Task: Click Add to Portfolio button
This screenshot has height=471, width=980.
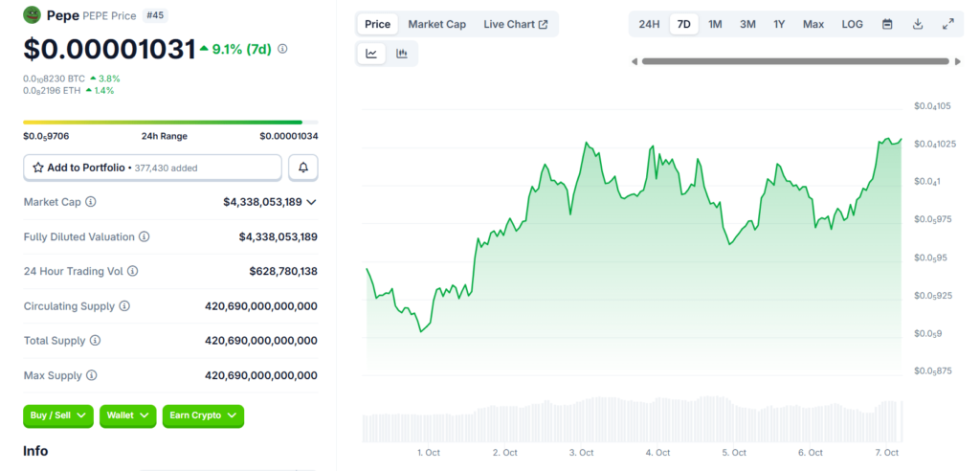Action: coord(153,168)
